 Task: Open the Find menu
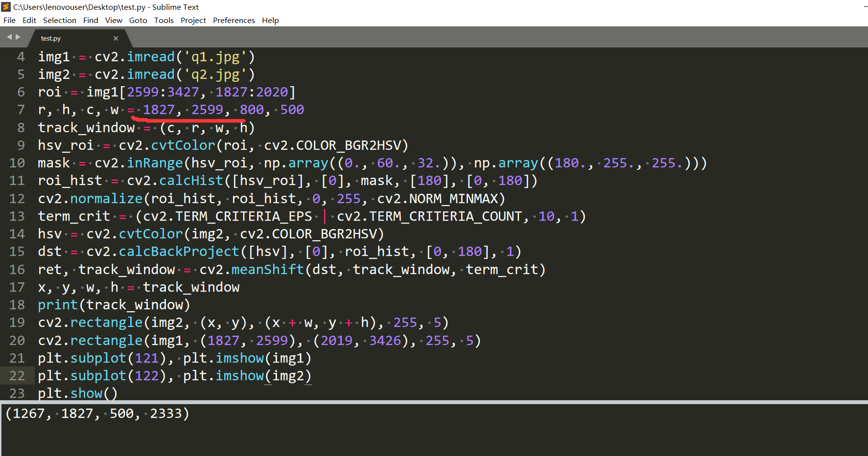click(x=91, y=20)
